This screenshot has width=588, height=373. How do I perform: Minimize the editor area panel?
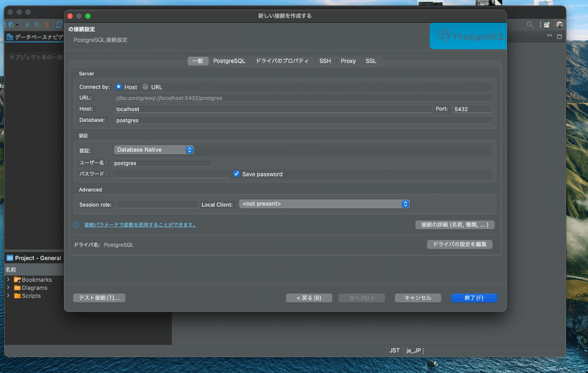click(549, 36)
